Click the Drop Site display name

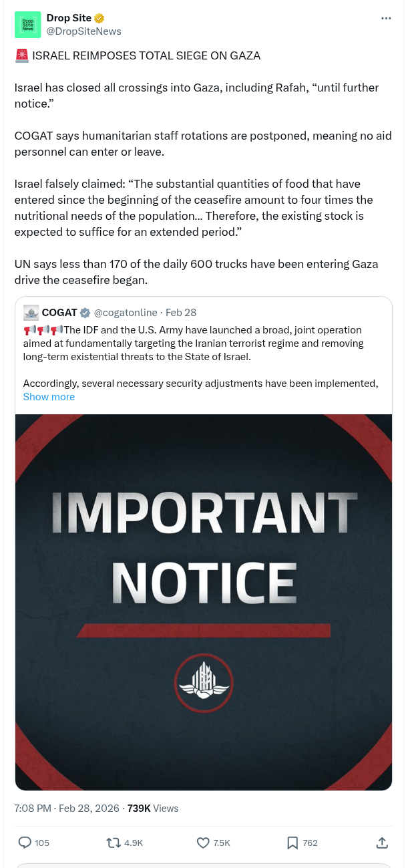pyautogui.click(x=69, y=18)
